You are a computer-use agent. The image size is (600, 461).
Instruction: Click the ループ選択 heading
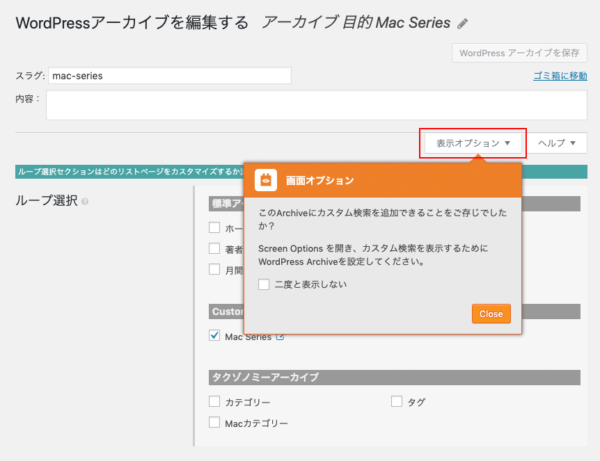46,200
